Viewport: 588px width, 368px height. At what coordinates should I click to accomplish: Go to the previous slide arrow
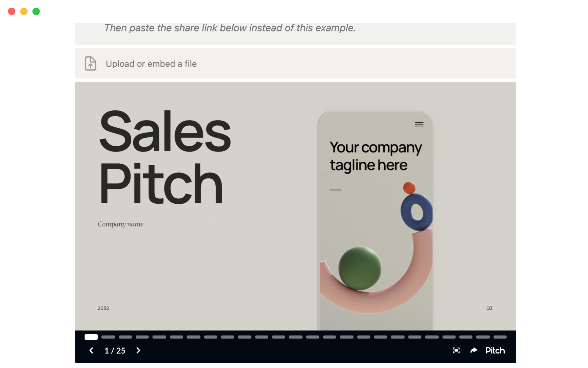click(x=91, y=351)
